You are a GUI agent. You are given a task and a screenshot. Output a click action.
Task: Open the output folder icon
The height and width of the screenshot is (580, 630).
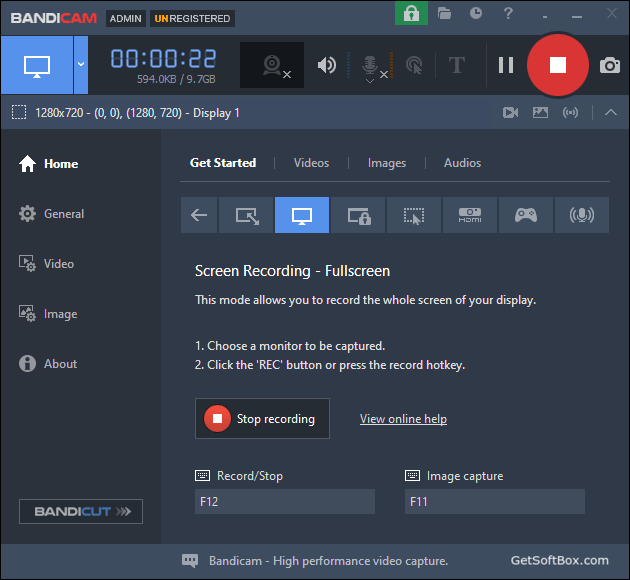pos(444,14)
